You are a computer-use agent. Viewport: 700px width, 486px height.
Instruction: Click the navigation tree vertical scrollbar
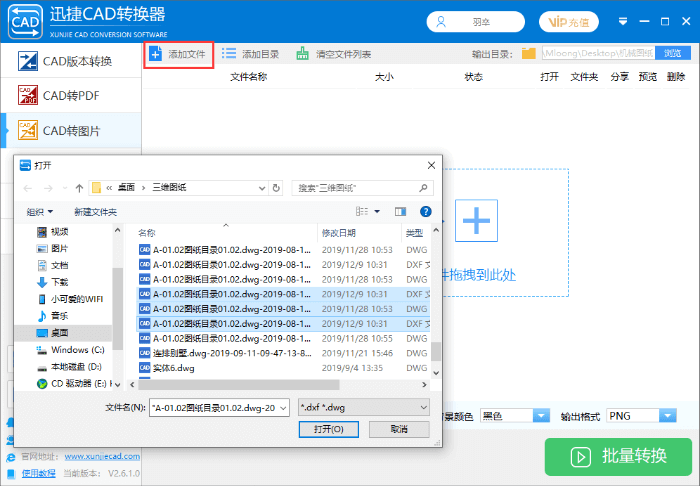pos(117,309)
